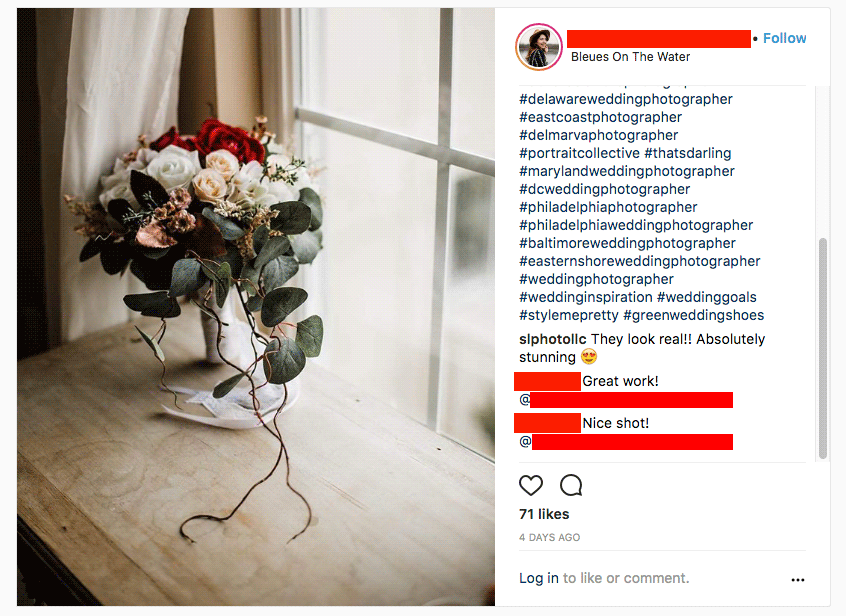The width and height of the screenshot is (846, 616).
Task: Open the #weddinggoals hashtag
Action: click(707, 297)
